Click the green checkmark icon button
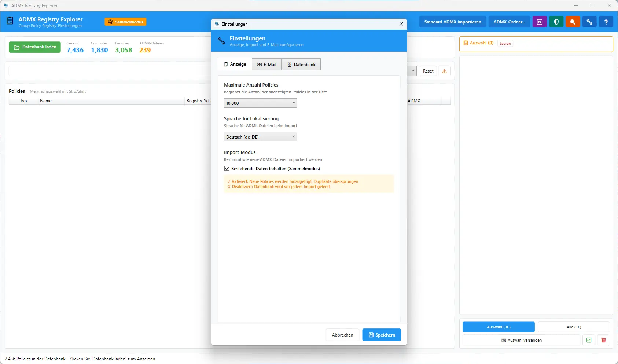Screen dimensions: 618x364 click(589, 340)
